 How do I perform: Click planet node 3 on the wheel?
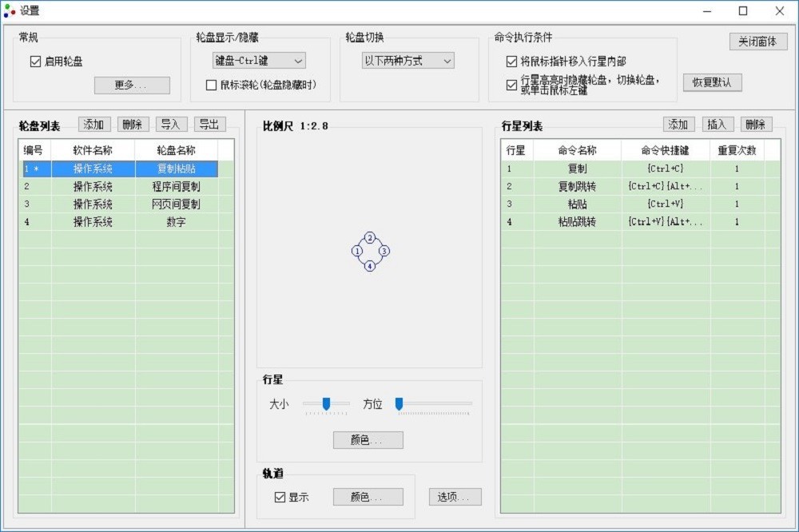click(384, 252)
